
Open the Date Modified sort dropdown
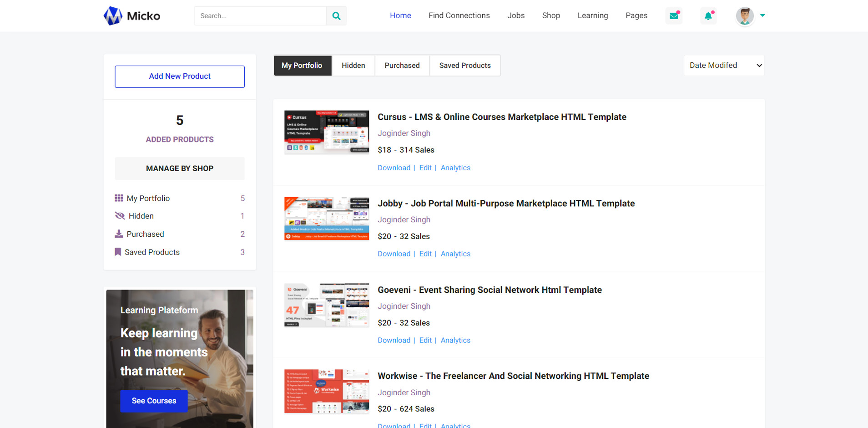tap(724, 66)
